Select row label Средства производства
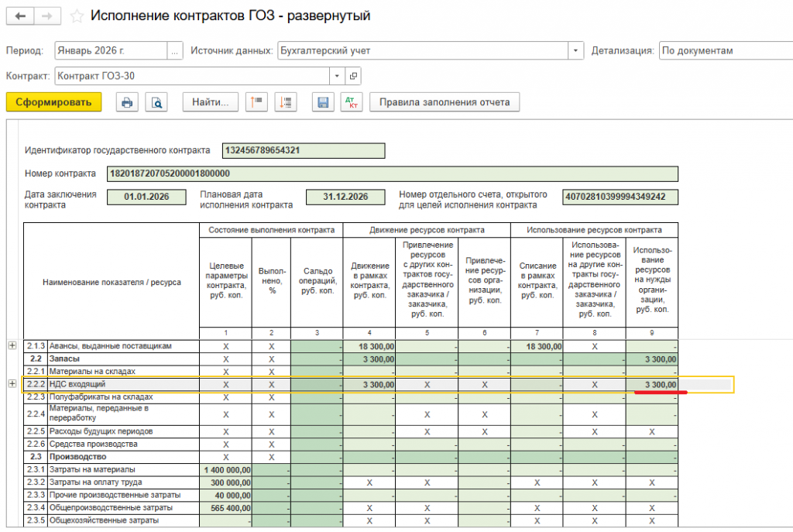 tap(94, 444)
